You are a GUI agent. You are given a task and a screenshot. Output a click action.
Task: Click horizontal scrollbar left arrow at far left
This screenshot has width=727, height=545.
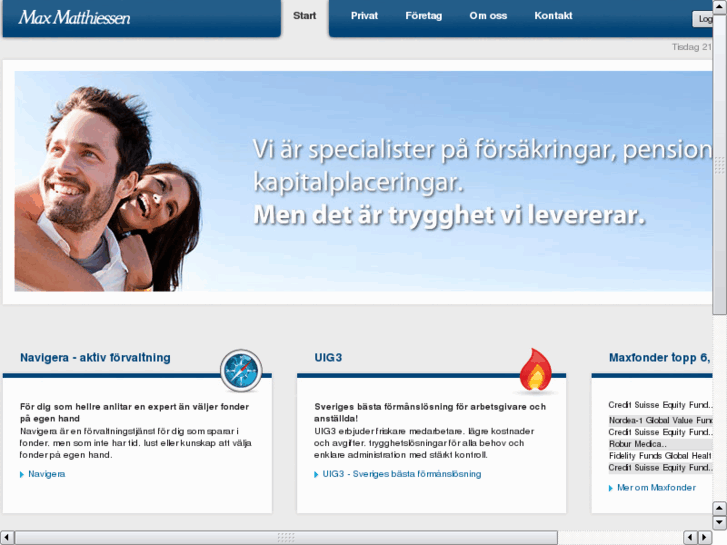(x=7, y=538)
